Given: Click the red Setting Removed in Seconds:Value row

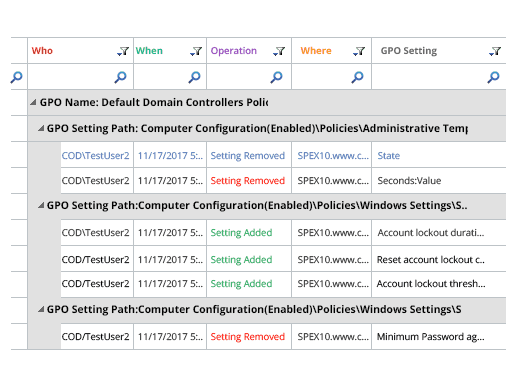Looking at the screenshot, I should pyautogui.click(x=248, y=181).
